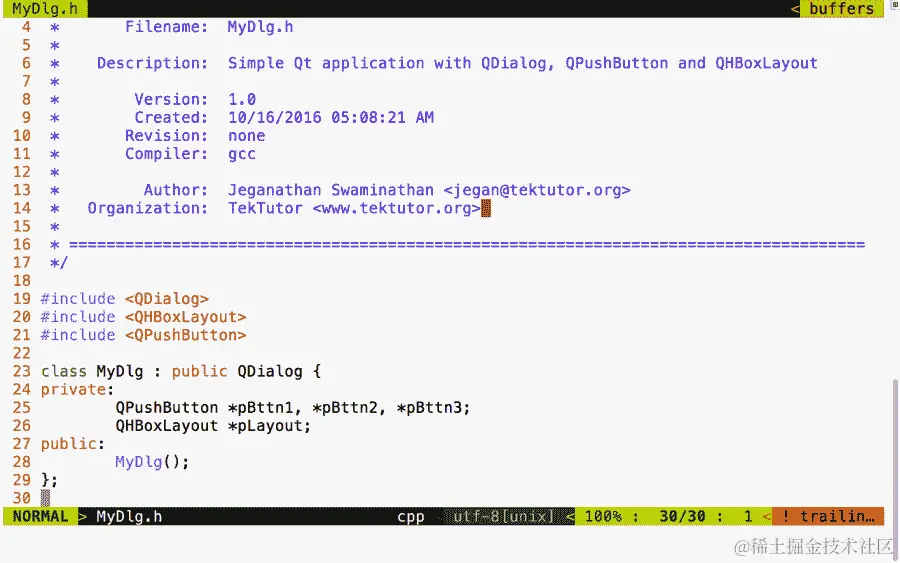Viewport: 900px width, 563px height.
Task: Click the email '<jegan@tektutor.org>'
Action: [537, 190]
